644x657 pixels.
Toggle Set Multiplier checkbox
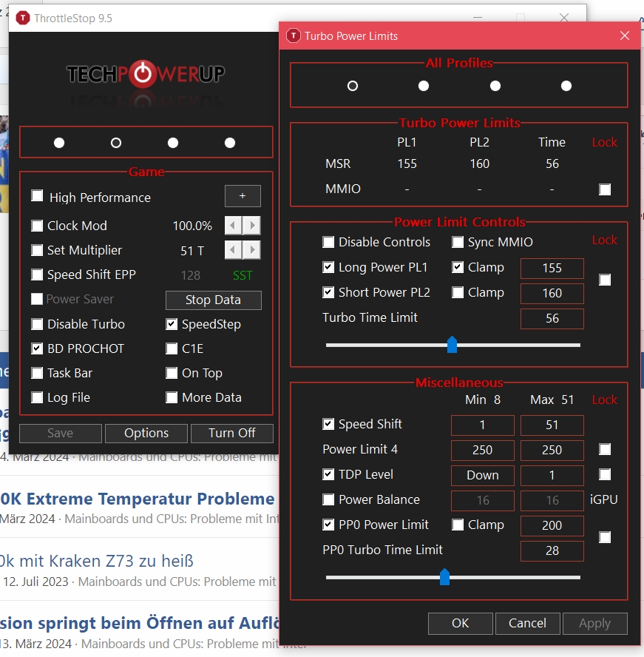[37, 250]
